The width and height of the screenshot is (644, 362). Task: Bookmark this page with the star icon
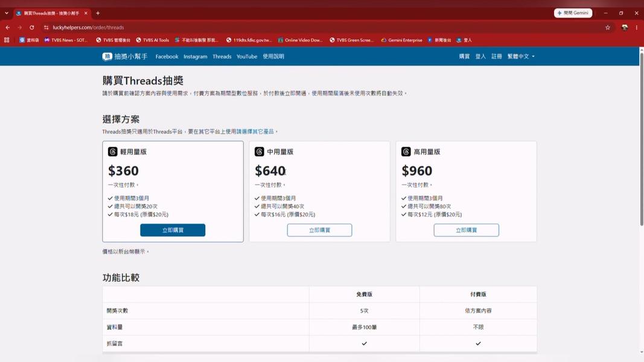607,28
